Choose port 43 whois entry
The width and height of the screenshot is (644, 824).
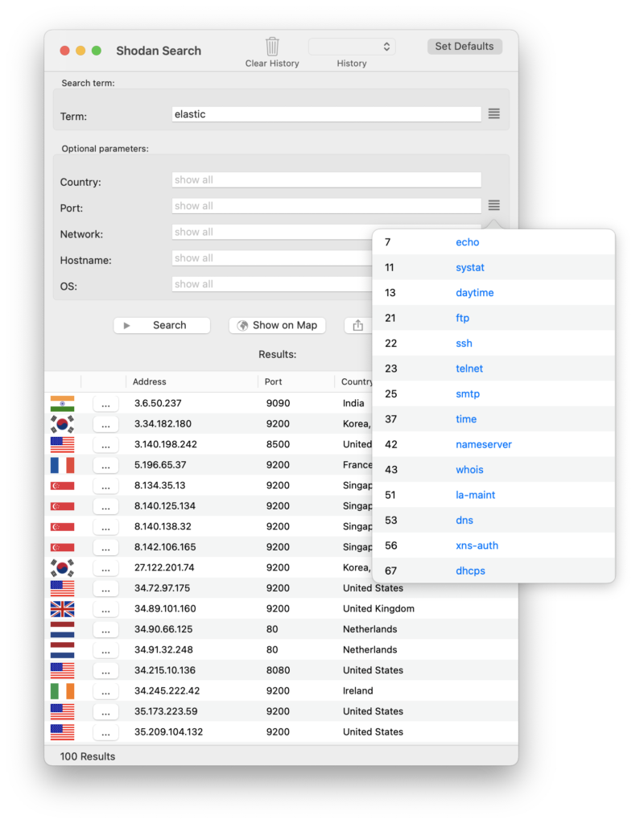pos(493,469)
